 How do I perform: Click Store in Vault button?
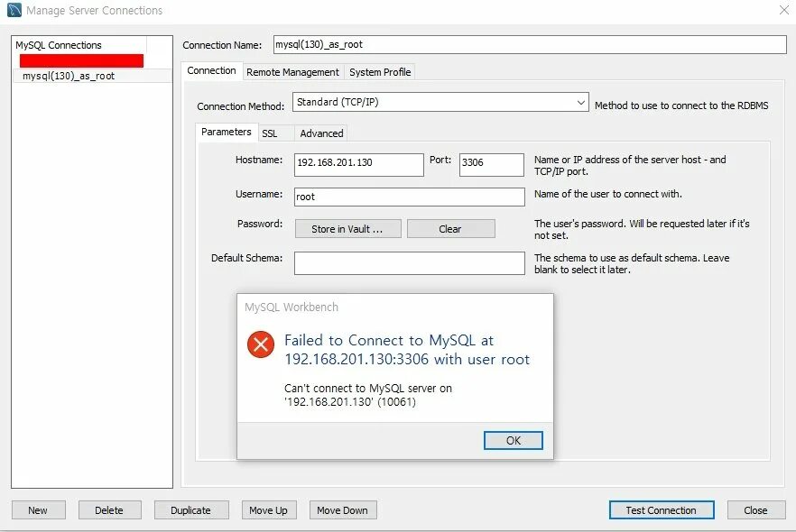[x=347, y=229]
